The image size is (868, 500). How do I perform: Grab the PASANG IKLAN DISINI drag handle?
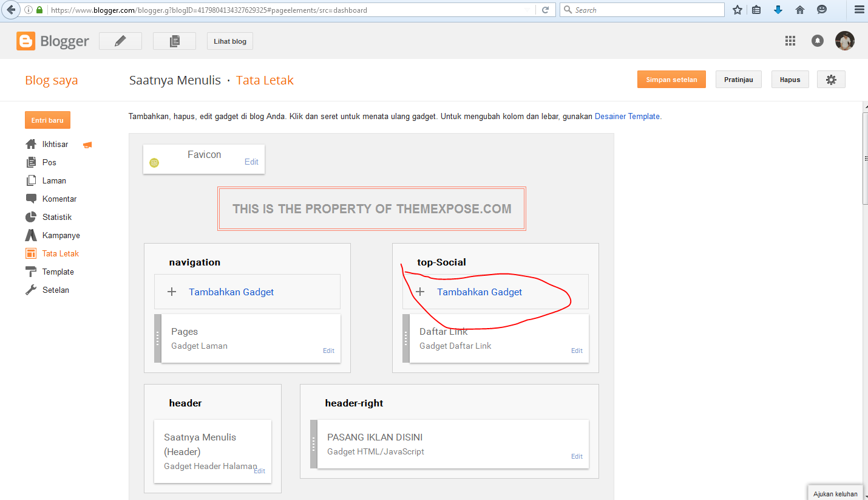point(314,444)
